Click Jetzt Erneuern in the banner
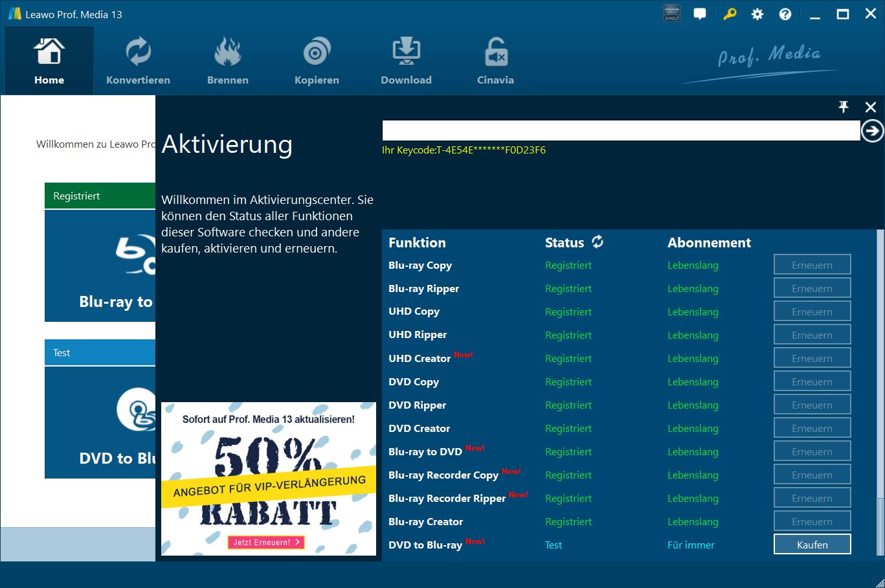This screenshot has height=588, width=885. click(x=265, y=543)
